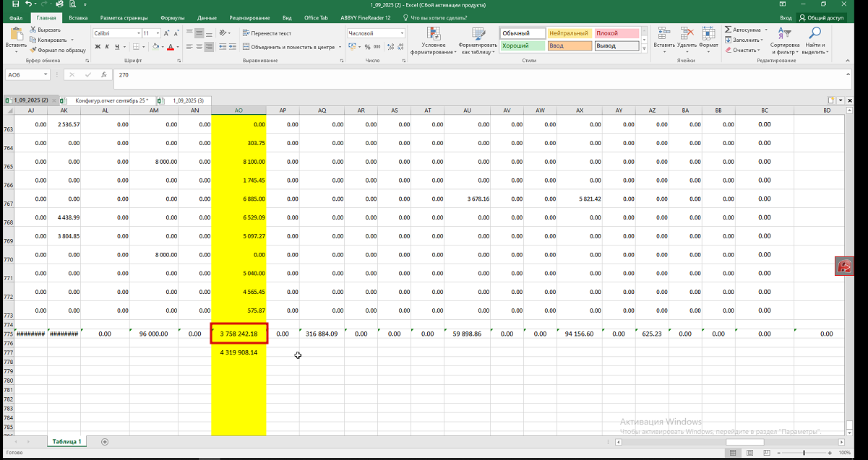Toggle Italic formatting
Screen dimensions: 868x460
107,47
